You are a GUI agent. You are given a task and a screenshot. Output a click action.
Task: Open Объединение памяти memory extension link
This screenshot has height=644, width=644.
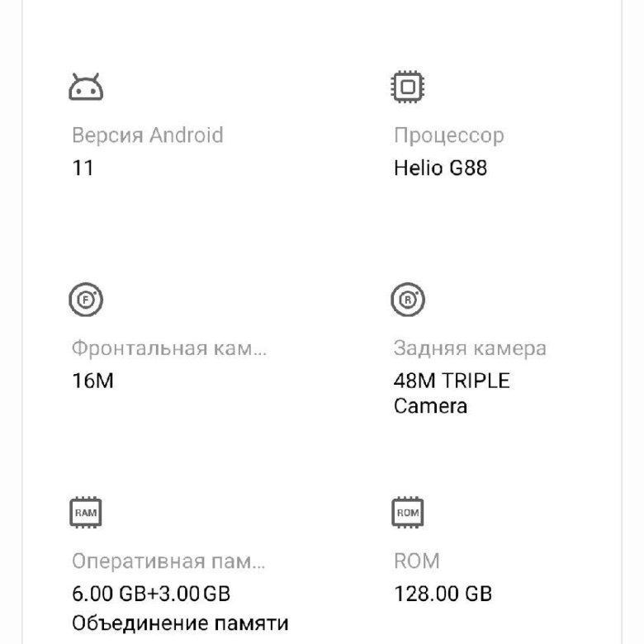180,622
